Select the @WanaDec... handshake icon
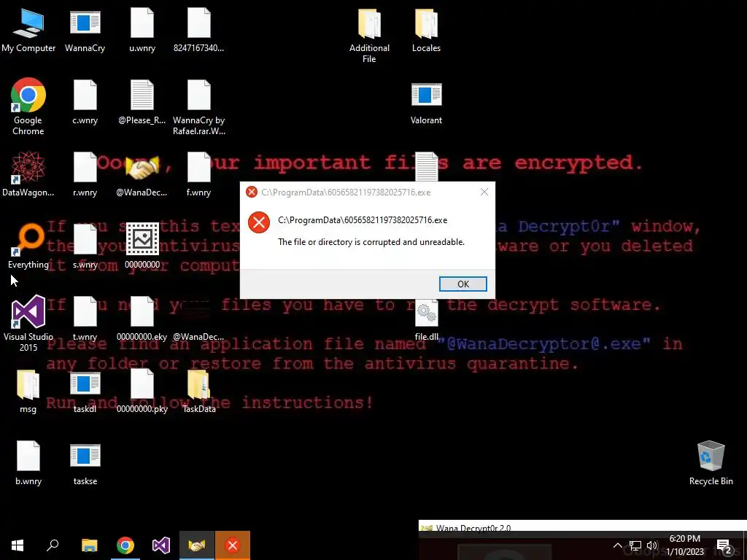Screen dimensions: 747x560 [142, 174]
